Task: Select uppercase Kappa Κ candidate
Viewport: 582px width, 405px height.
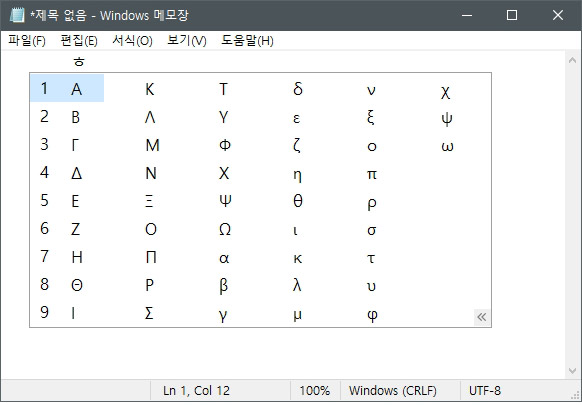Action: point(150,89)
